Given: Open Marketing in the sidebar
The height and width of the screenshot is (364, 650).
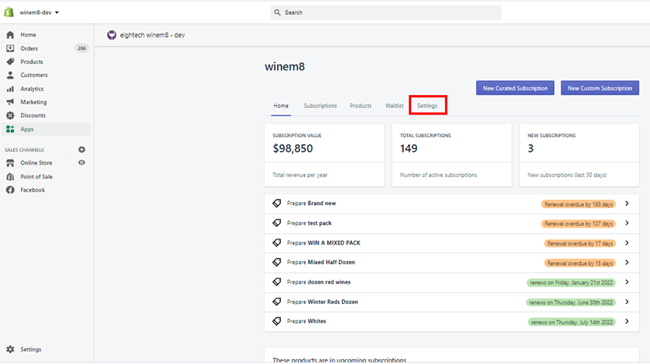Looking at the screenshot, I should point(34,102).
